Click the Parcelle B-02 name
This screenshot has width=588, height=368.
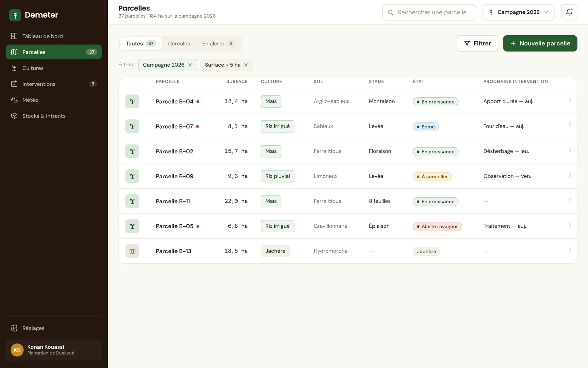pos(174,151)
